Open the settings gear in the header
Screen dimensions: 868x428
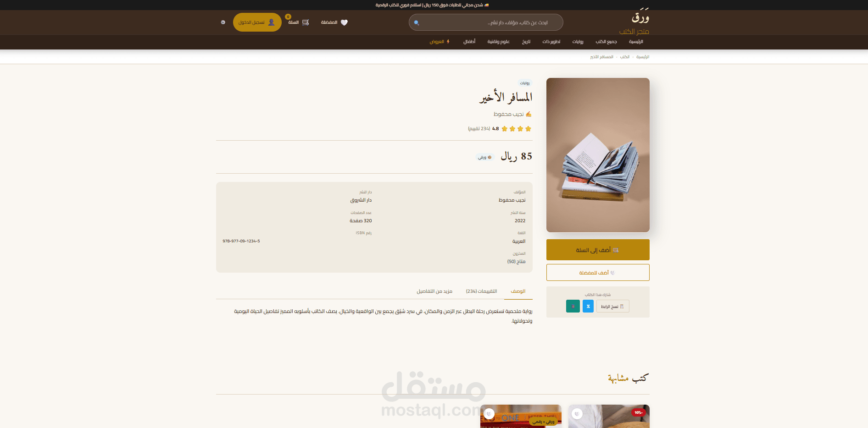pos(223,22)
